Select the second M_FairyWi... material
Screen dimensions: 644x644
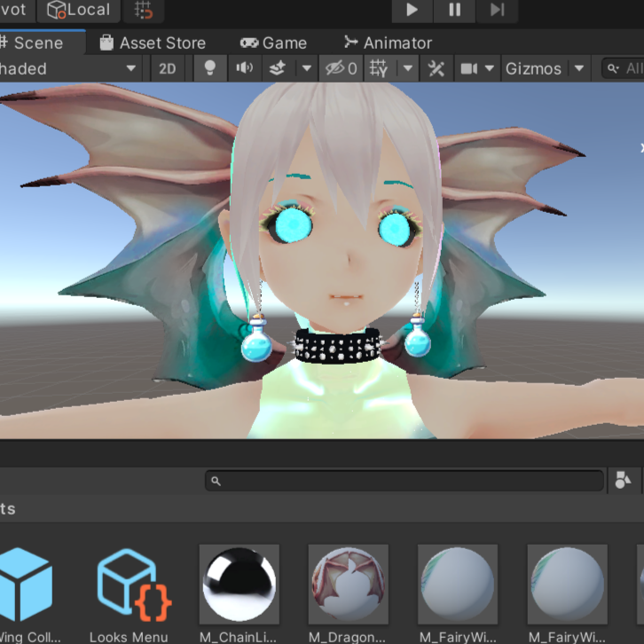pos(567,594)
